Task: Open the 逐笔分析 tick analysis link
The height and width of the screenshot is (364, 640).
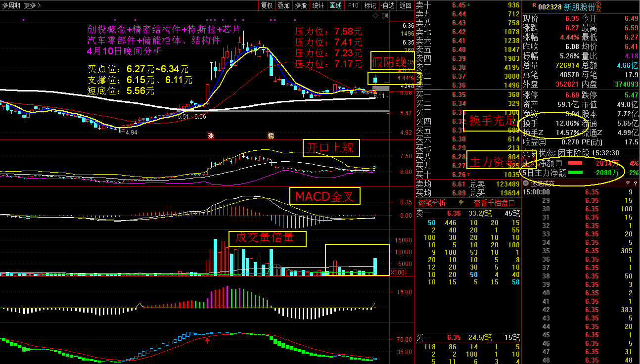Action: pyautogui.click(x=432, y=203)
